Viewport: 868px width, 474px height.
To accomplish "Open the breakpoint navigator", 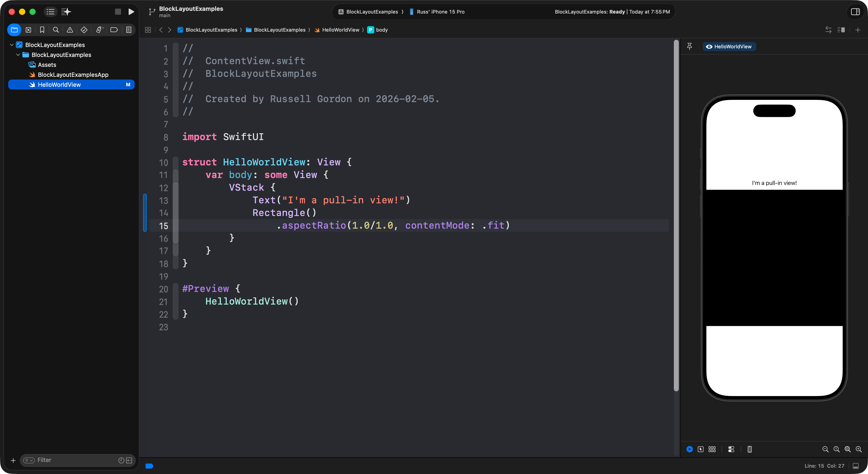I will [114, 30].
